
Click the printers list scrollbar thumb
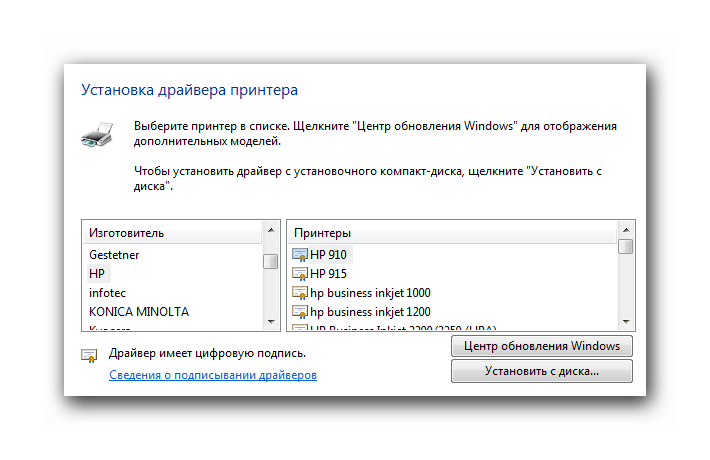626,246
